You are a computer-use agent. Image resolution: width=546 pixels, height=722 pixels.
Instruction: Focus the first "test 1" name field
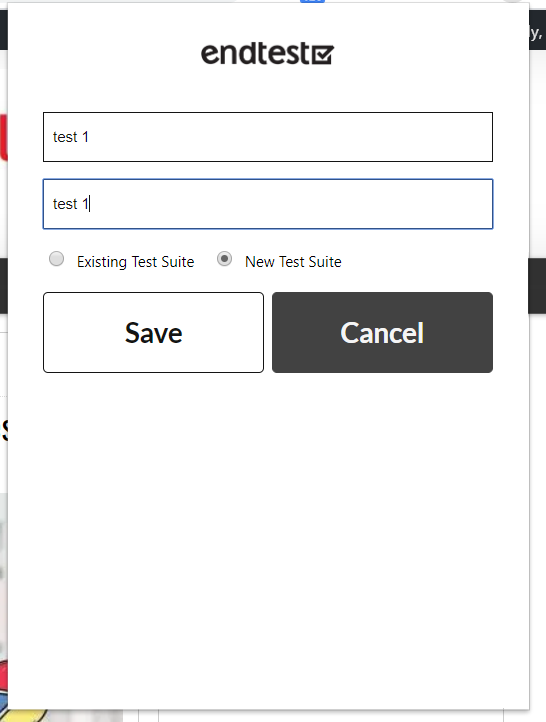[268, 137]
